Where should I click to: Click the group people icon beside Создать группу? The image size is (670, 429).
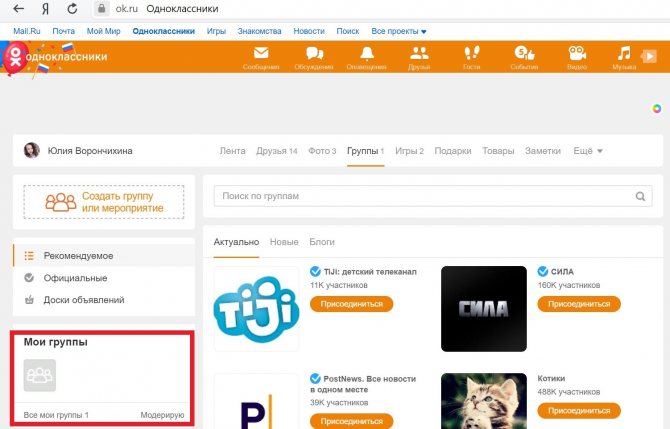pos(61,202)
